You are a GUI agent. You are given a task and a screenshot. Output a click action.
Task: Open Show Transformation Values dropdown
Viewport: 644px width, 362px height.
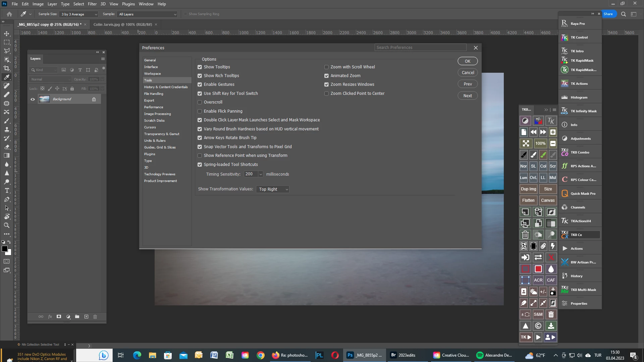(x=273, y=189)
